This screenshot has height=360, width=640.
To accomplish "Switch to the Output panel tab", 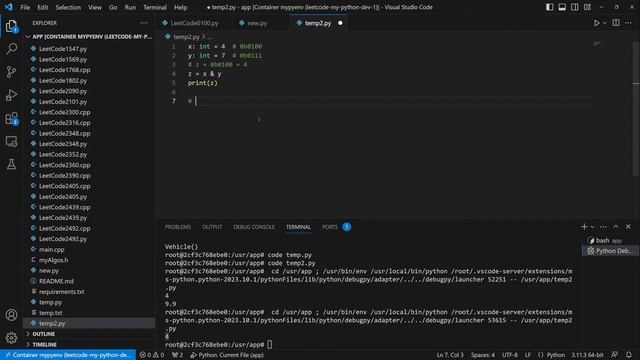I will pos(212,227).
